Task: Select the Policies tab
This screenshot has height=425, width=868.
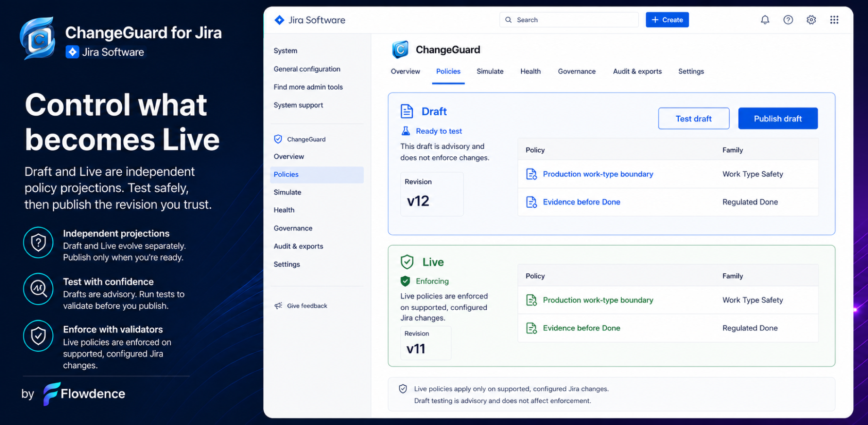Action: click(x=448, y=71)
